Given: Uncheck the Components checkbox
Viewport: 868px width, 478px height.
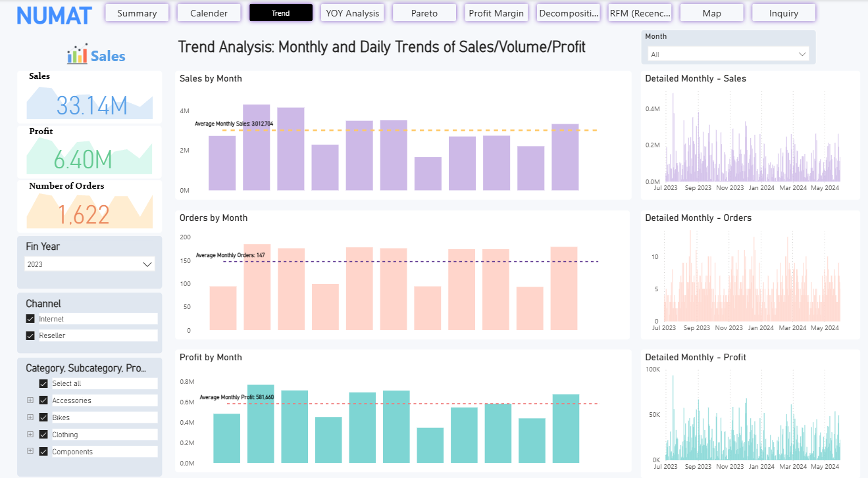Looking at the screenshot, I should pyautogui.click(x=43, y=452).
